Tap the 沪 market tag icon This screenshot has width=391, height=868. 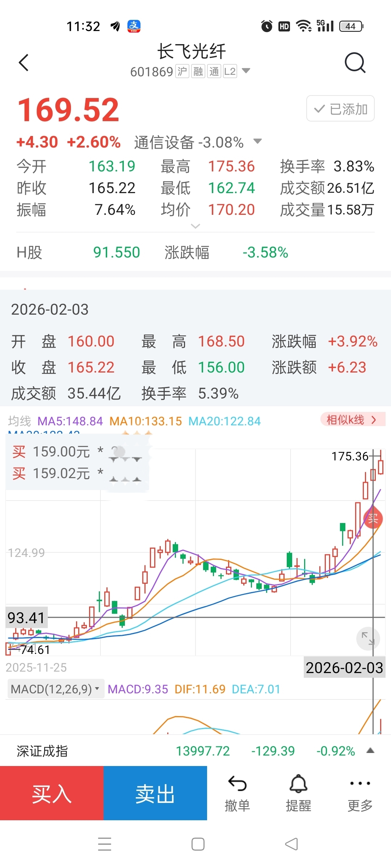tap(182, 71)
